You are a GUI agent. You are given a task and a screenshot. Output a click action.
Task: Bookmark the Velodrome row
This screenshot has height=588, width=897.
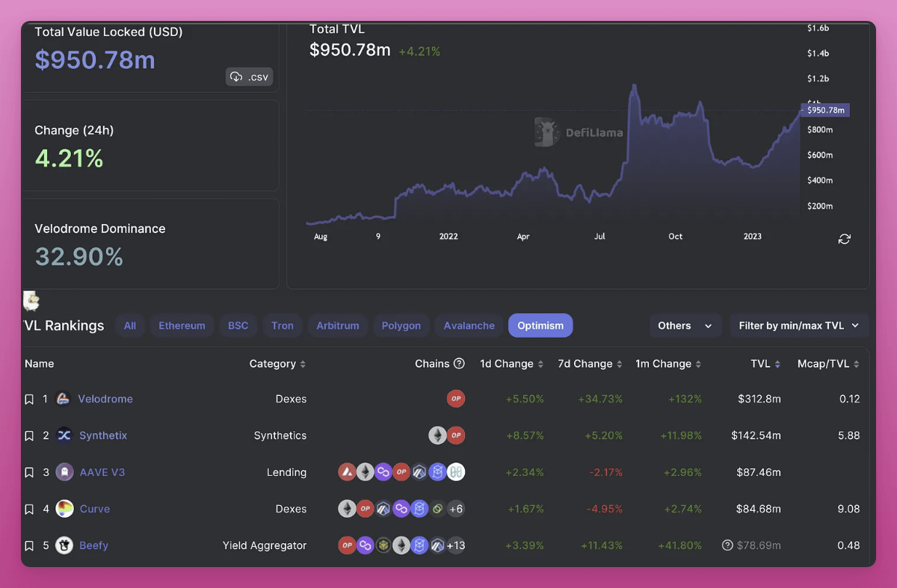(x=29, y=400)
